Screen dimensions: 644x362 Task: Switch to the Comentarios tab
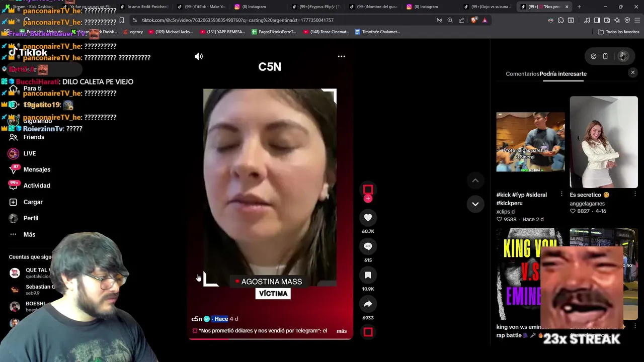click(x=522, y=74)
